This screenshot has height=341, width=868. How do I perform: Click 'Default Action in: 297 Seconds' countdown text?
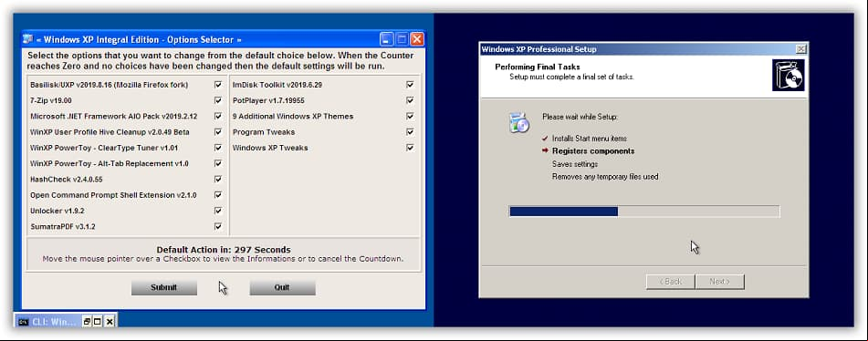[224, 250]
